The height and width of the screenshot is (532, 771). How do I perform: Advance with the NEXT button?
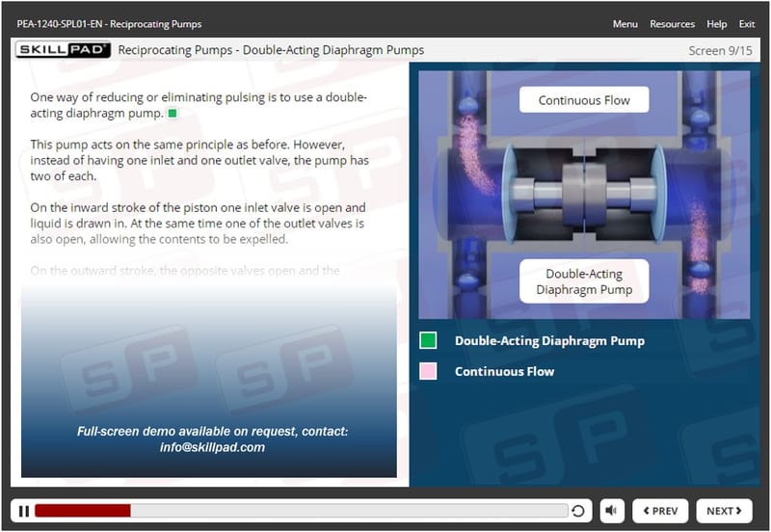pyautogui.click(x=724, y=511)
